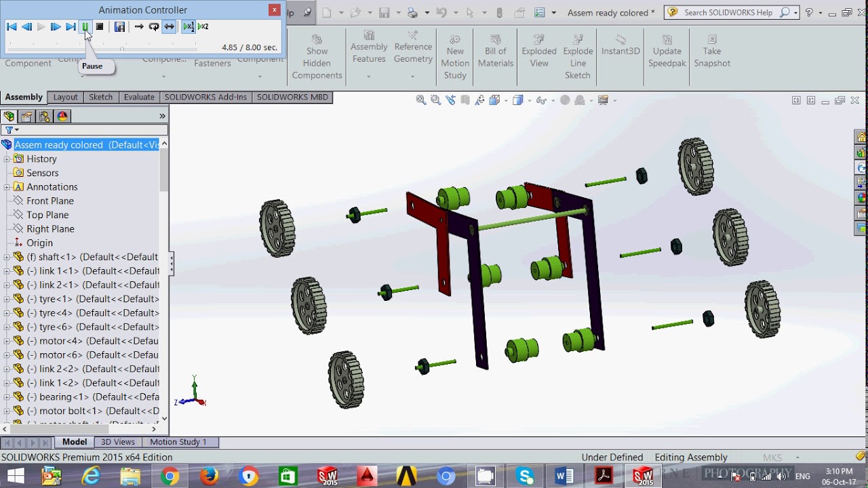The width and height of the screenshot is (868, 488).
Task: Open Firefox from the taskbar
Action: click(x=210, y=476)
